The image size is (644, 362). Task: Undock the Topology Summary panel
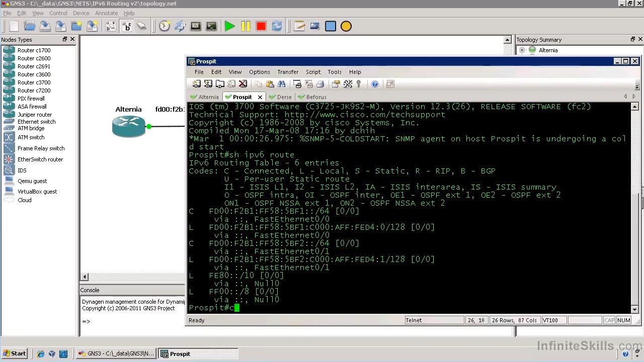point(632,39)
